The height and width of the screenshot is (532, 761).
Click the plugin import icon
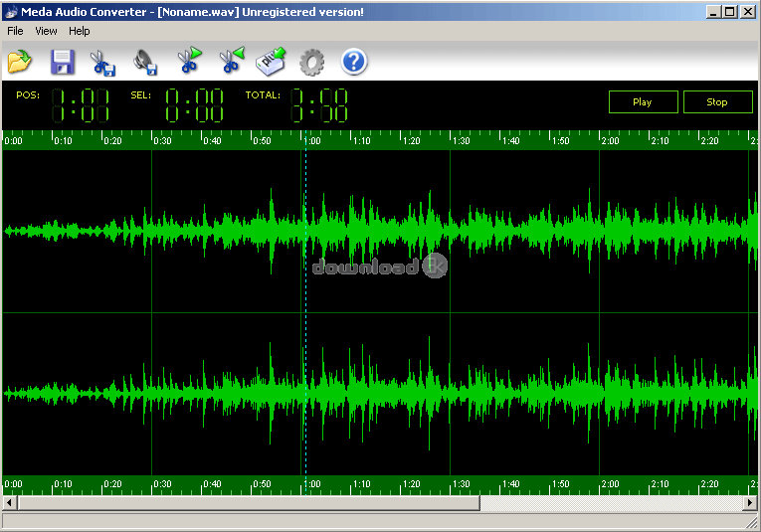click(x=271, y=61)
